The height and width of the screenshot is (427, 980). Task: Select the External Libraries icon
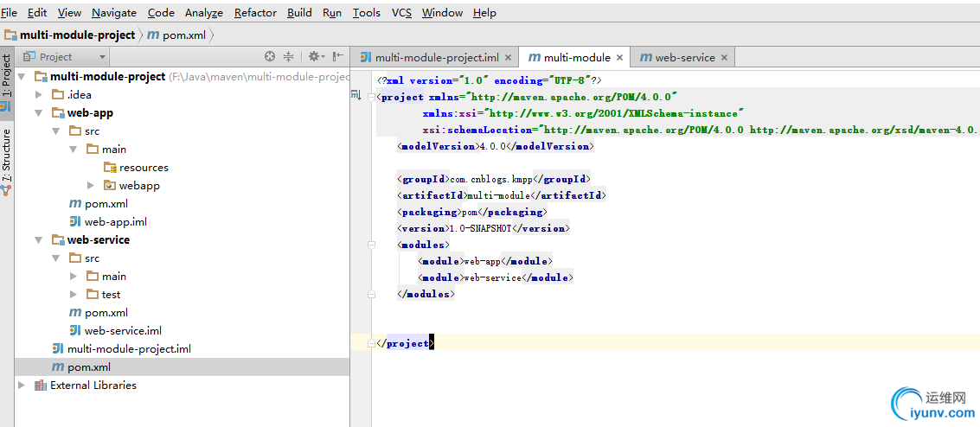[x=41, y=386]
